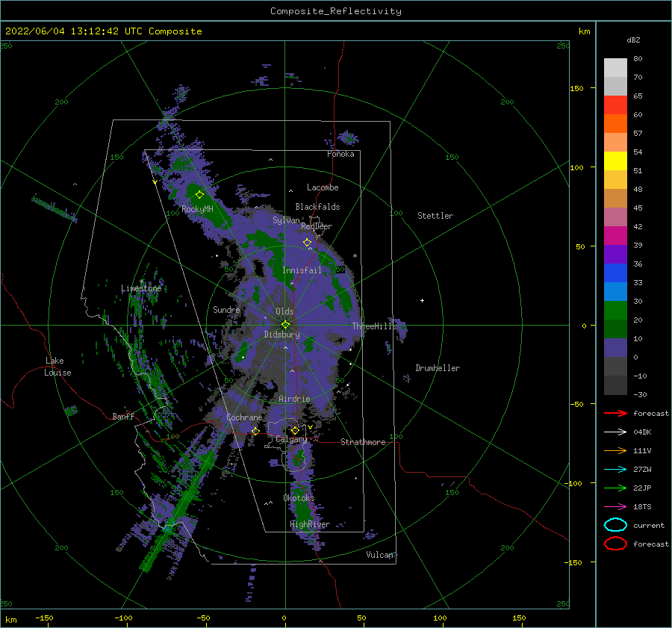This screenshot has height=628, width=672.
Task: Click the magenta 18TS arrow icon
Action: 615,507
